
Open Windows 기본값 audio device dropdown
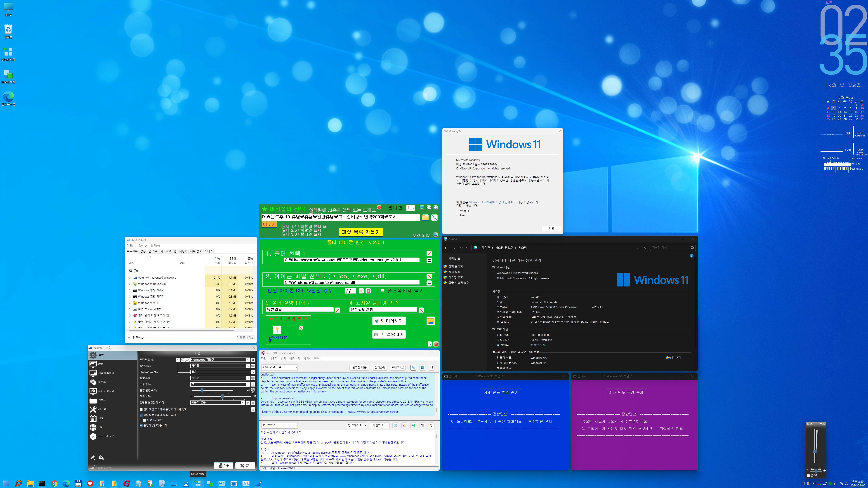220,360
